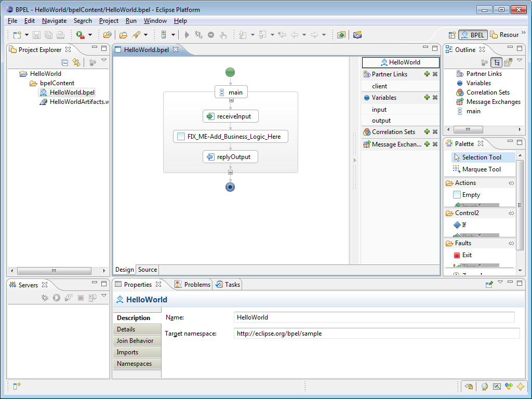Choose the Exit fault from the Palette
Viewport: 532px width, 399px height.
coord(464,255)
